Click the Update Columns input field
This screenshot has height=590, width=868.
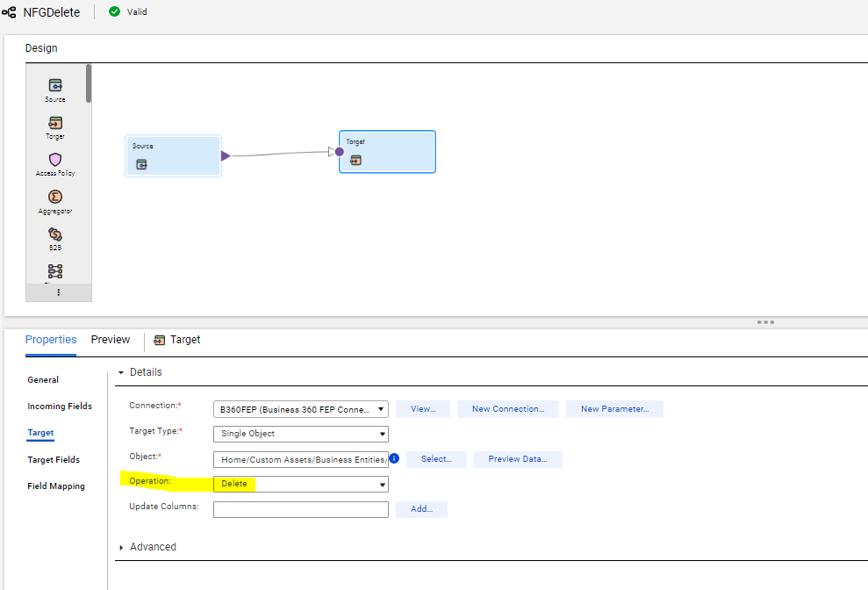pos(300,509)
